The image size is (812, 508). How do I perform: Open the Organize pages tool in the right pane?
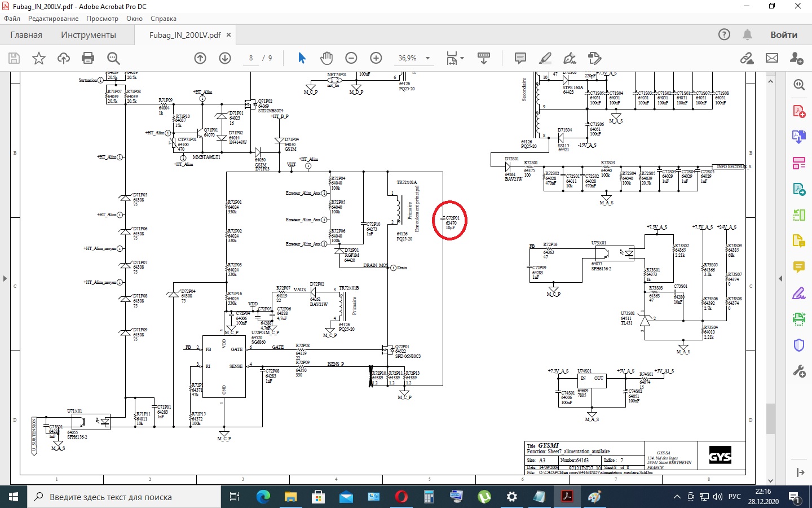click(799, 163)
